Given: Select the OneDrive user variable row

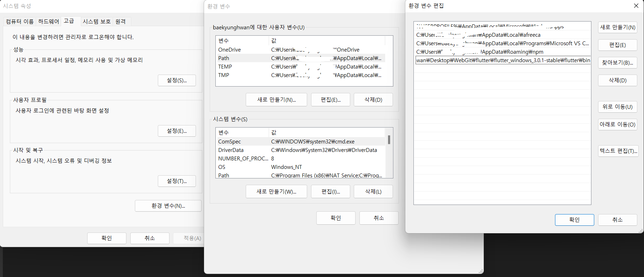Looking at the screenshot, I should (300, 50).
